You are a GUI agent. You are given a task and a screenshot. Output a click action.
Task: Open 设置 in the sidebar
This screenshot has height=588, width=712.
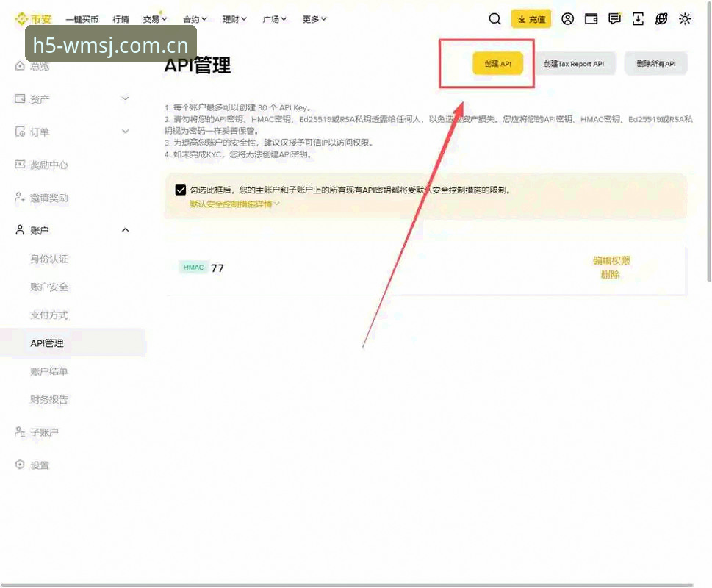pos(40,465)
